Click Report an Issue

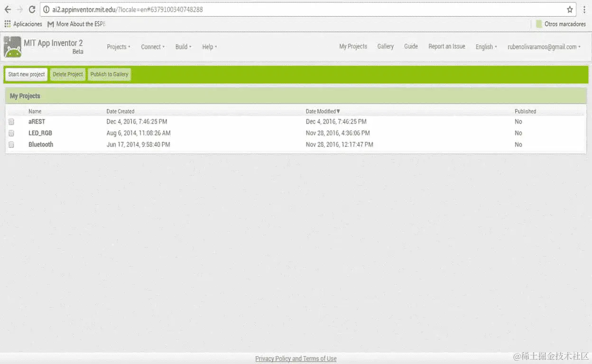(x=447, y=46)
